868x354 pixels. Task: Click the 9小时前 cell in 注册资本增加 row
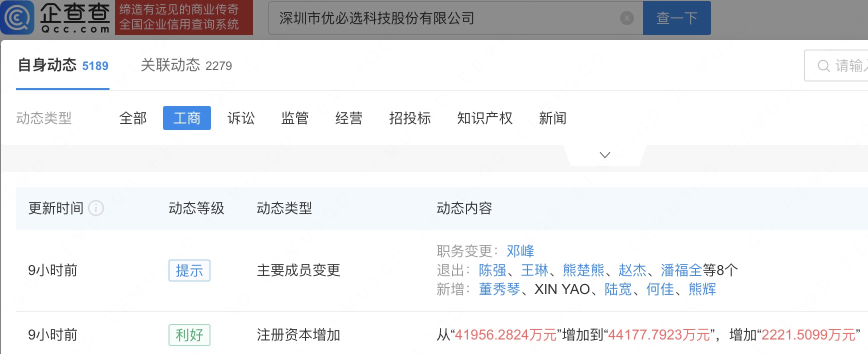point(53,334)
